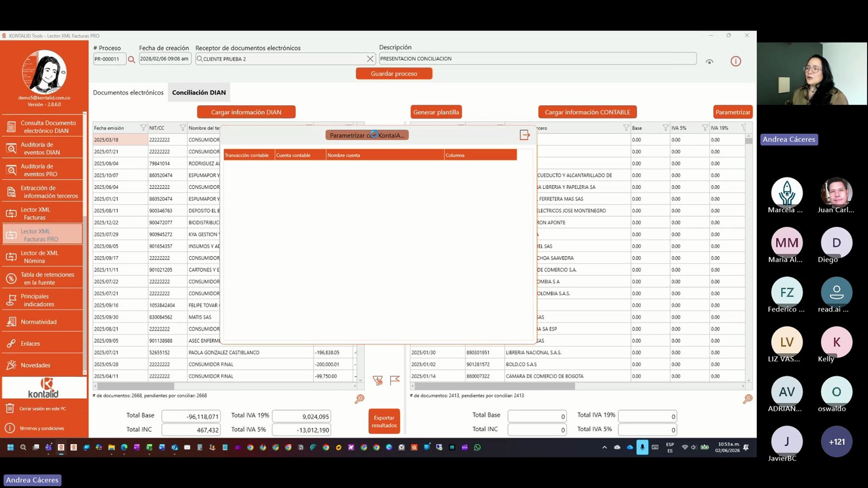Click the flag icon between the tables
Image resolution: width=868 pixels, height=488 pixels.
(394, 380)
